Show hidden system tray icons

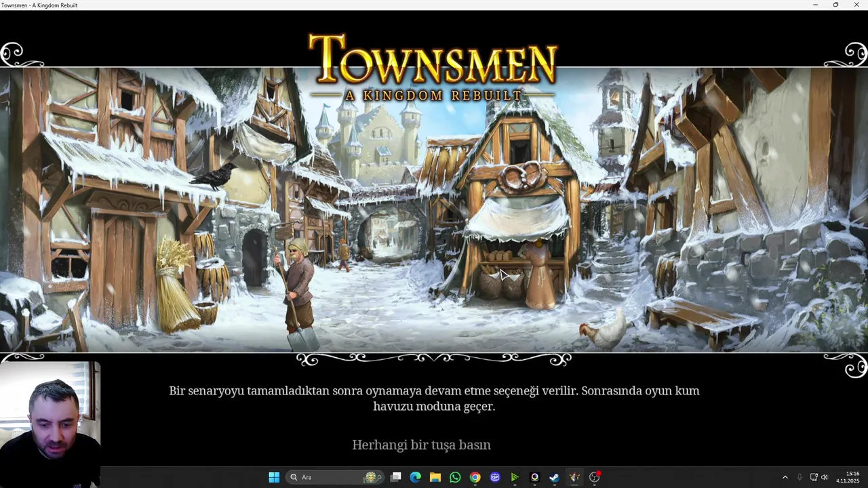(x=785, y=477)
